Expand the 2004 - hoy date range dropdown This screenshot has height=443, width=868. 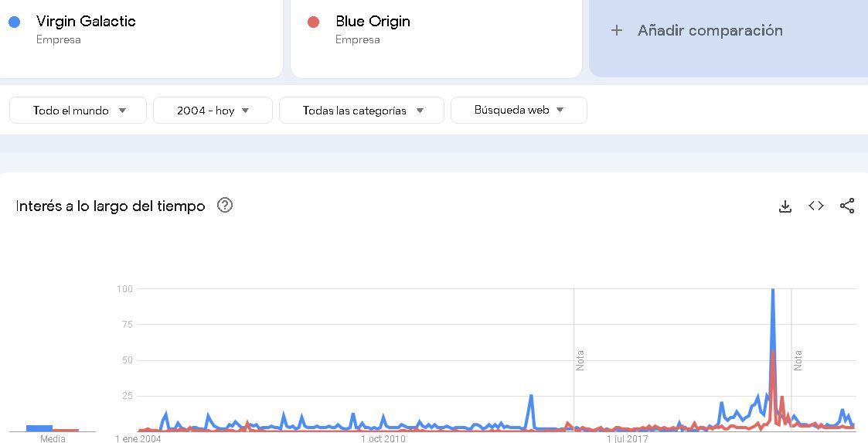point(213,111)
